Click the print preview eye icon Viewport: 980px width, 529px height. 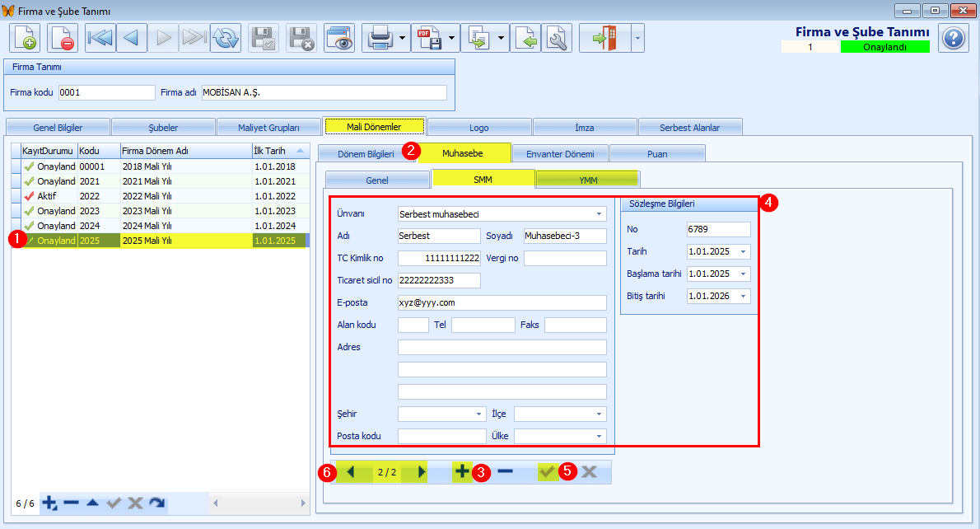[338, 38]
